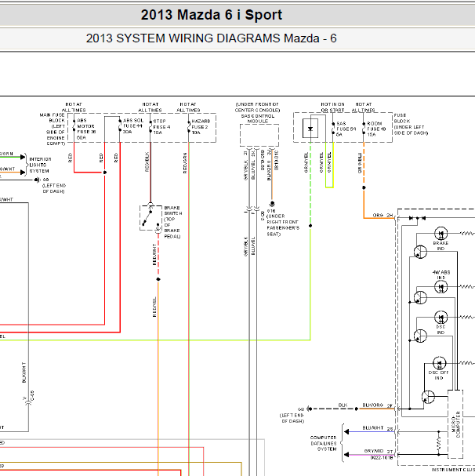
Task: Click the SAS CONTROL MODULE label
Action: [x=258, y=118]
